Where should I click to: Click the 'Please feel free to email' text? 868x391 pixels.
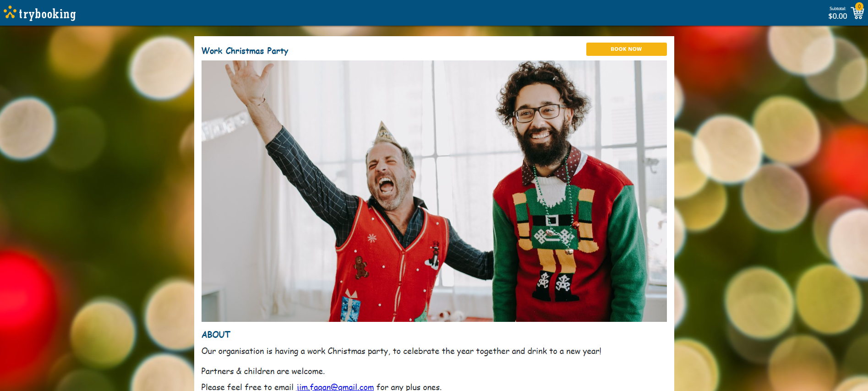click(247, 387)
